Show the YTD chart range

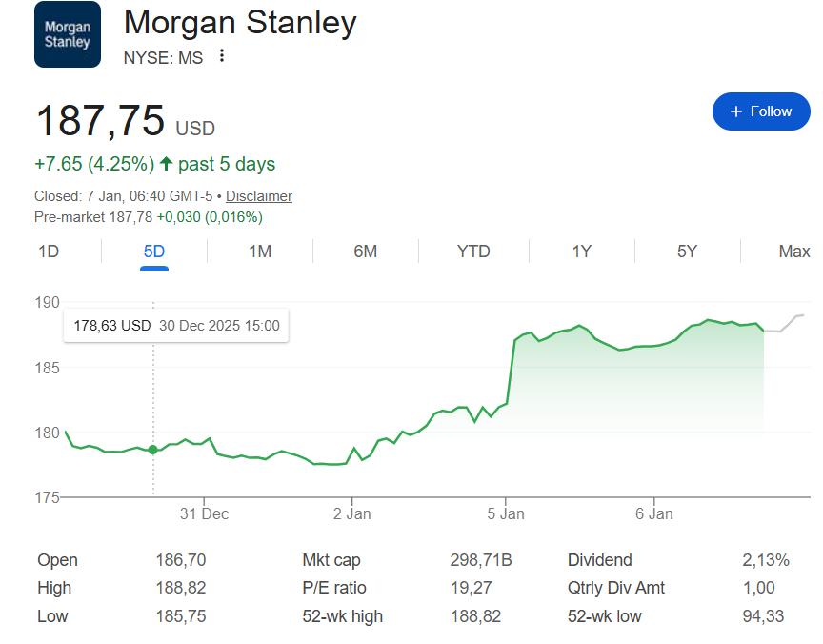click(x=473, y=252)
